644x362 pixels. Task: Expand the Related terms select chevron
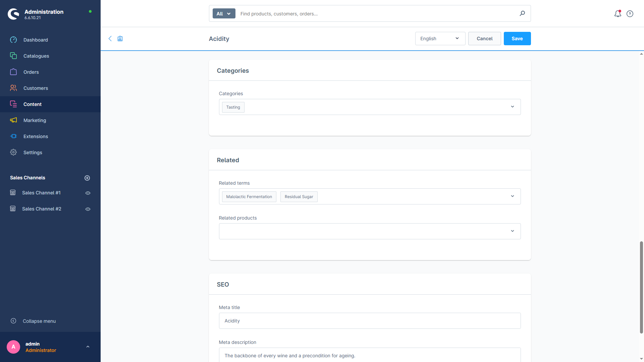[x=513, y=196]
